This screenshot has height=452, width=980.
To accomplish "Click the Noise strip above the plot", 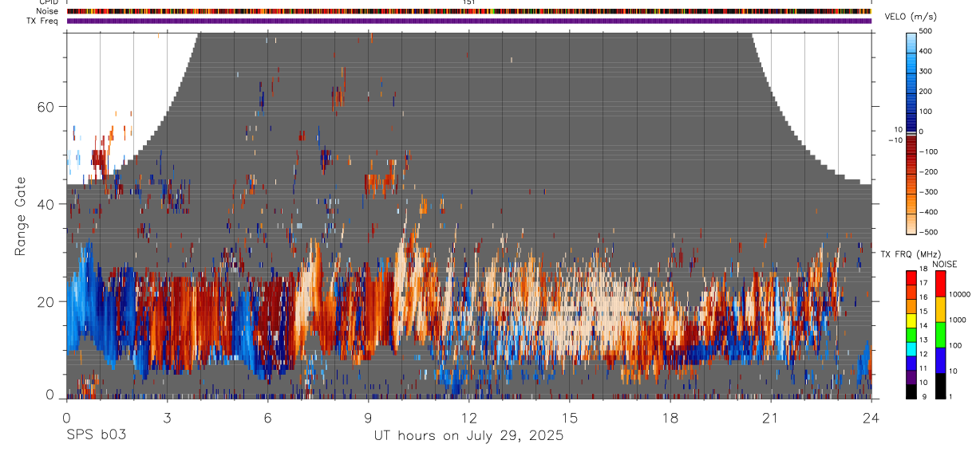I will 469,11.
